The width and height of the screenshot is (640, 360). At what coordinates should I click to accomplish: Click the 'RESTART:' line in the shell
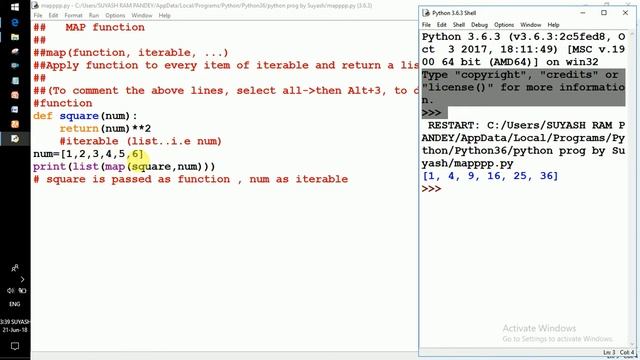[x=527, y=125]
